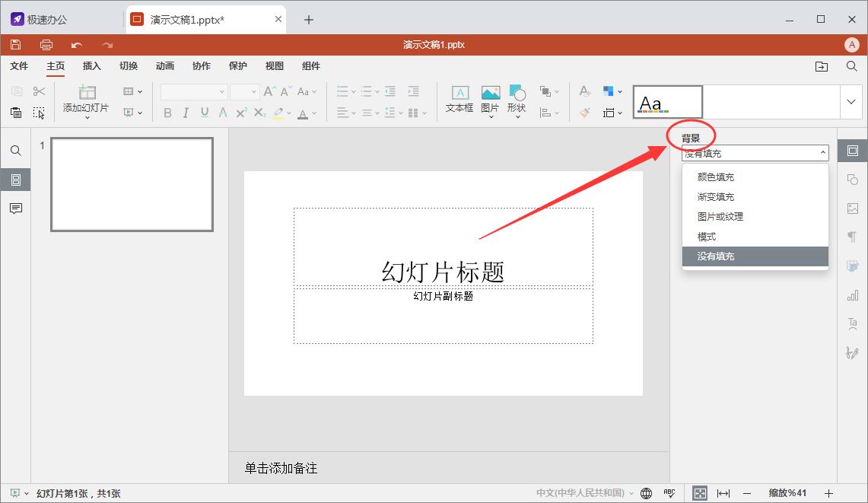Choose 渐变填充 from background list
868x503 pixels.
(755, 197)
